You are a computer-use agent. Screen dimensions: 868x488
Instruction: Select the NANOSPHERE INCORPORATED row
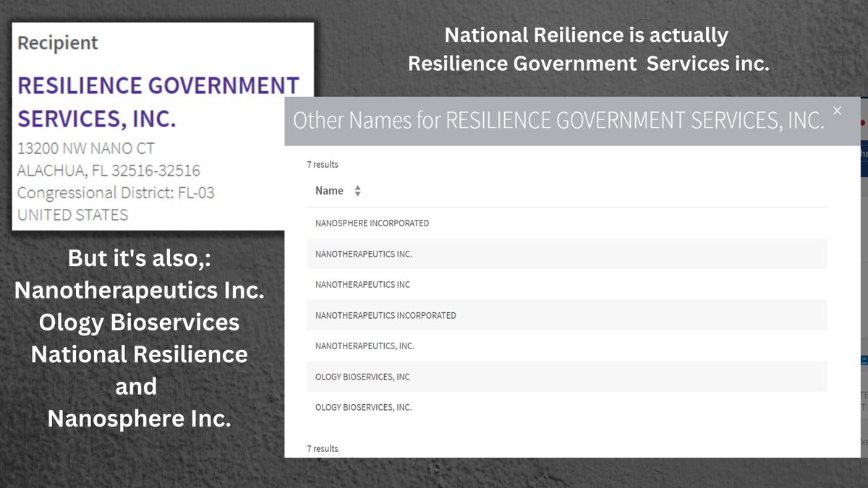pos(372,223)
